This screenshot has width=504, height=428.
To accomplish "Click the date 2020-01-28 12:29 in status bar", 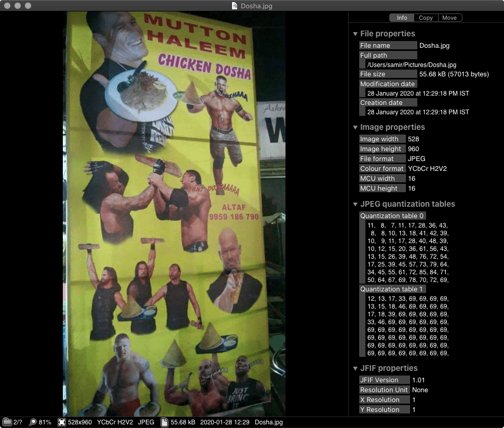I will (x=225, y=422).
